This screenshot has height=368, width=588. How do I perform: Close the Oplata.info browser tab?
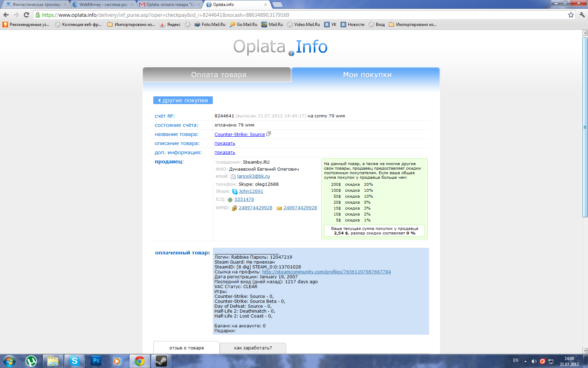(x=266, y=5)
